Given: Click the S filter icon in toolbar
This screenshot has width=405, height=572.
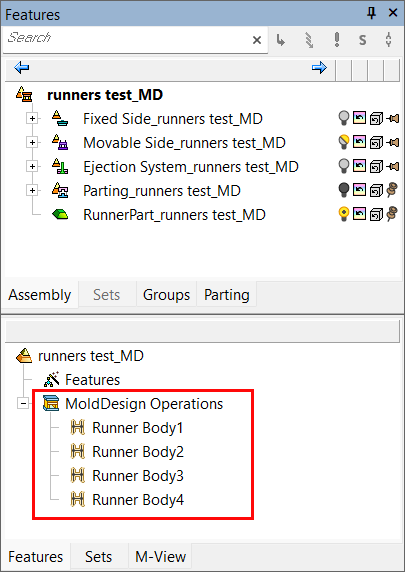Looking at the screenshot, I should 362,40.
